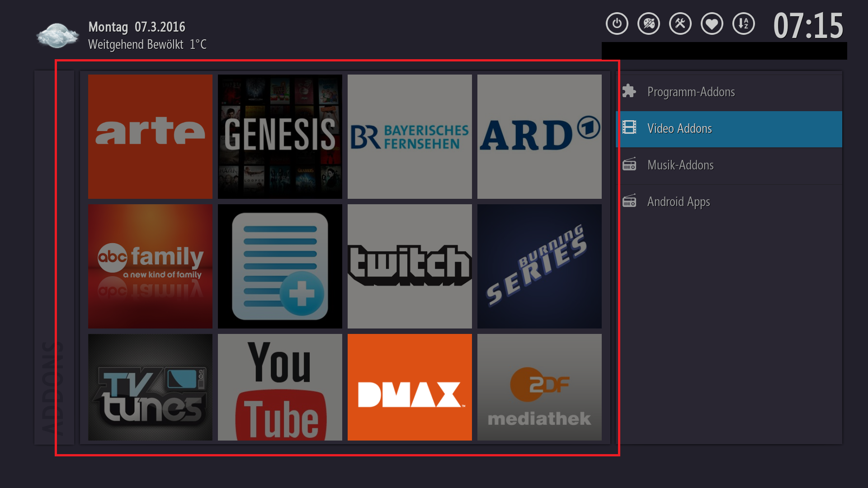Select the Video Addons menu item

point(729,129)
